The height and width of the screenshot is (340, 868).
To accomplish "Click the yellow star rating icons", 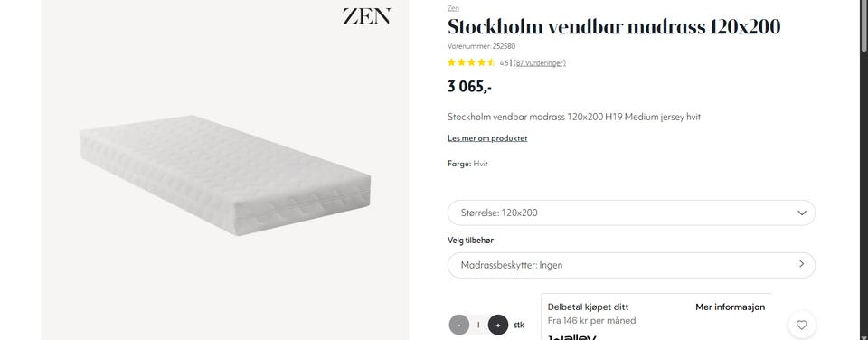I will click(471, 62).
